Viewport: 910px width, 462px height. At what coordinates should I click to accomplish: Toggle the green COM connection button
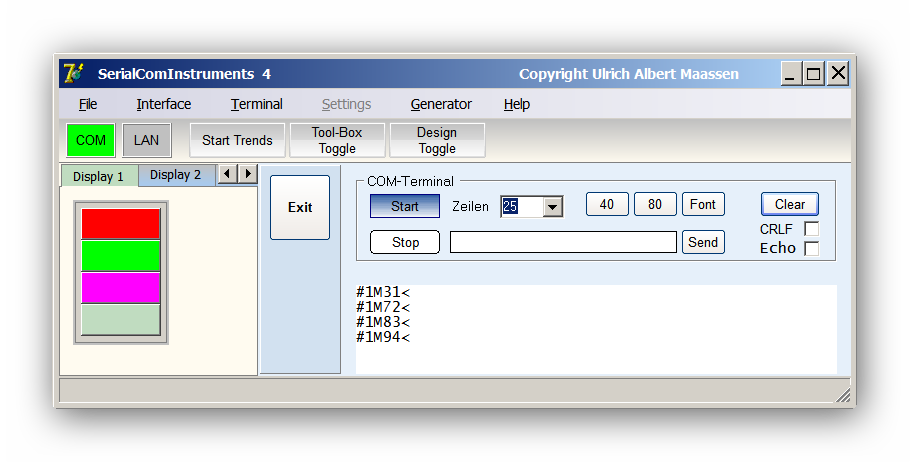[x=91, y=140]
